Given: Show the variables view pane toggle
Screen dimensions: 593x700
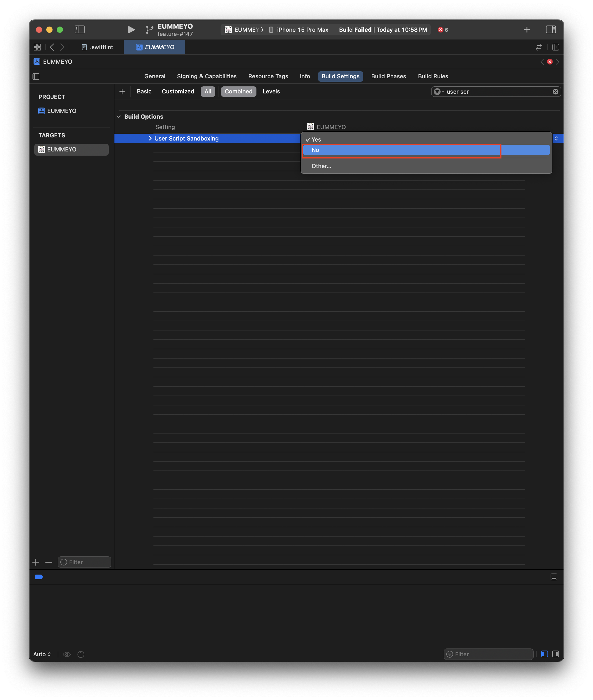Looking at the screenshot, I should pos(545,654).
